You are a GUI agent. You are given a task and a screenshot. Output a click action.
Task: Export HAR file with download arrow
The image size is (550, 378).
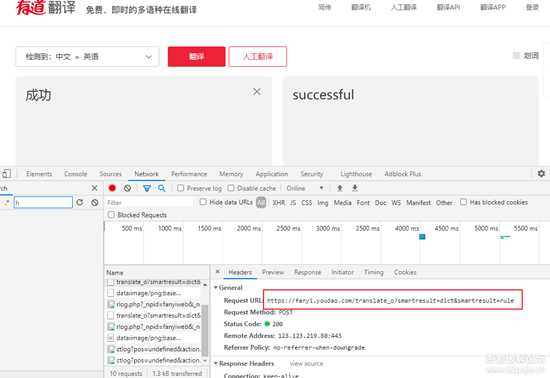tap(355, 188)
